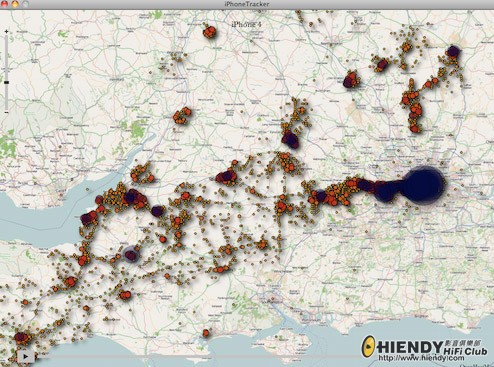
Task: Click the iPhone 4 device label
Action: pos(247,24)
